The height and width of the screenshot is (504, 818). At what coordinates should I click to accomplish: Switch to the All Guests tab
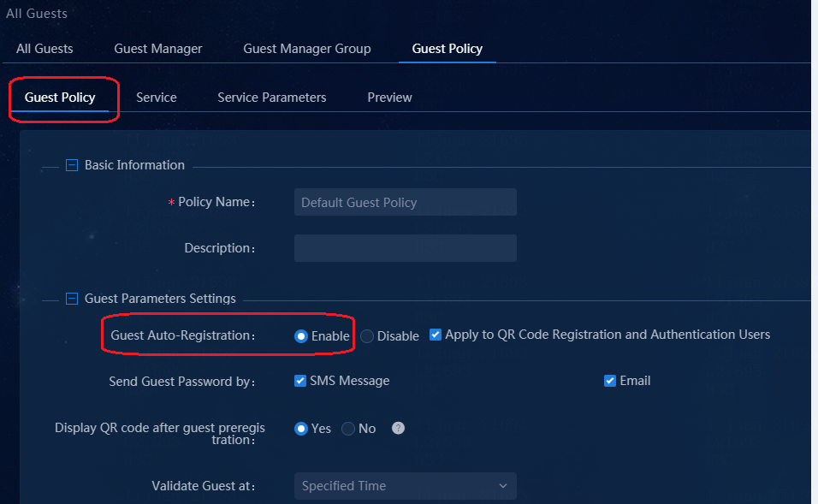point(44,49)
